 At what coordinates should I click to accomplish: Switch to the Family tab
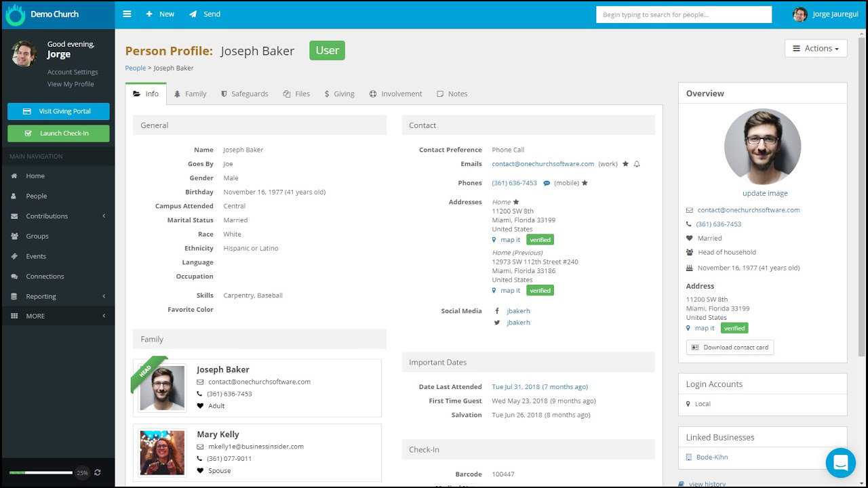190,94
